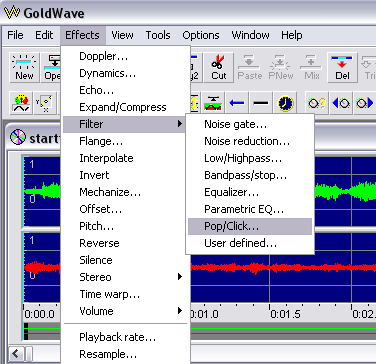
Task: Click the cue point question mark icon
Action: 316,103
